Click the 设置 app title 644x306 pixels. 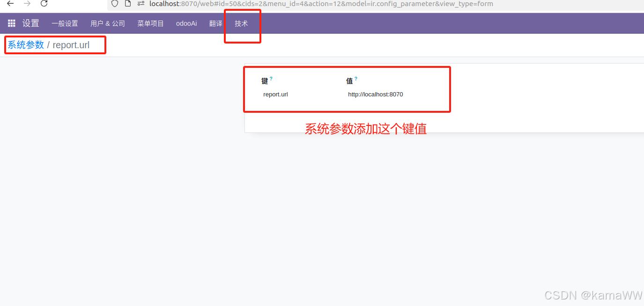(30, 23)
